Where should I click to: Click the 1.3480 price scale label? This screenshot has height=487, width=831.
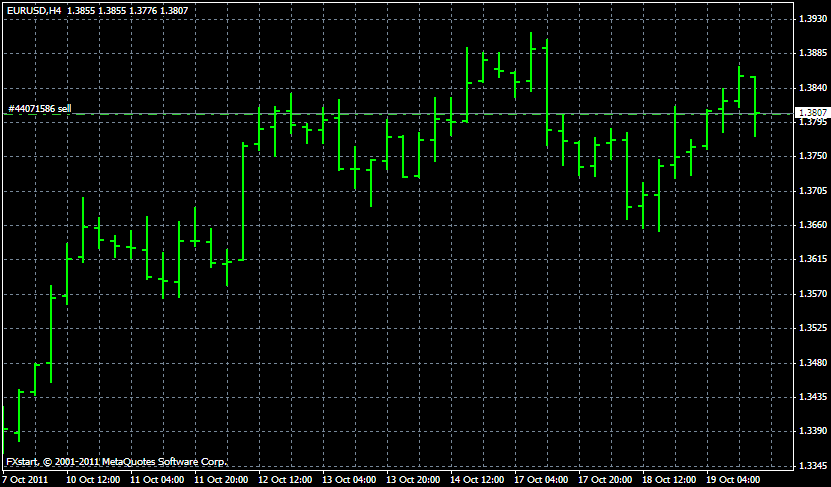click(813, 363)
